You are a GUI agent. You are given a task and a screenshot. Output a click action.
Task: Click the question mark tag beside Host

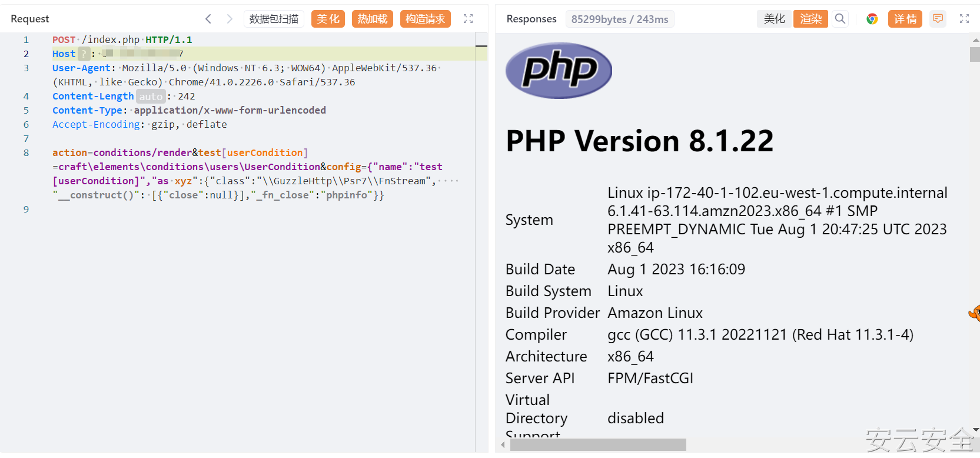click(84, 54)
